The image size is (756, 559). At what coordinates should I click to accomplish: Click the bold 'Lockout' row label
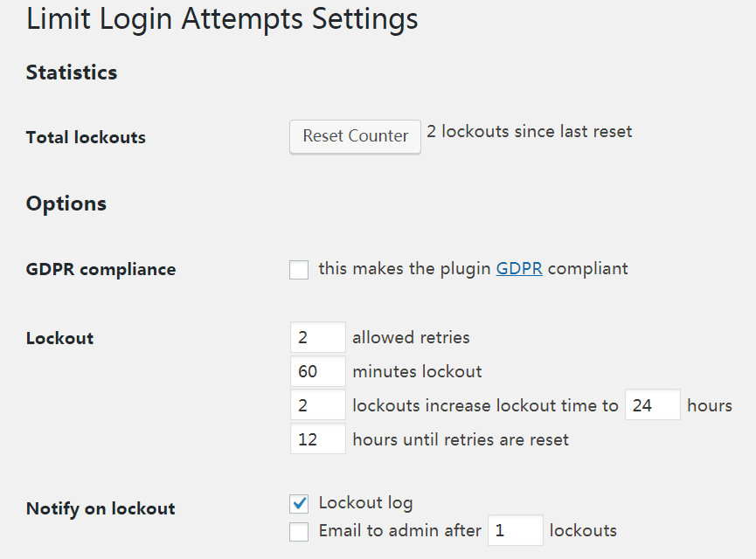point(59,338)
